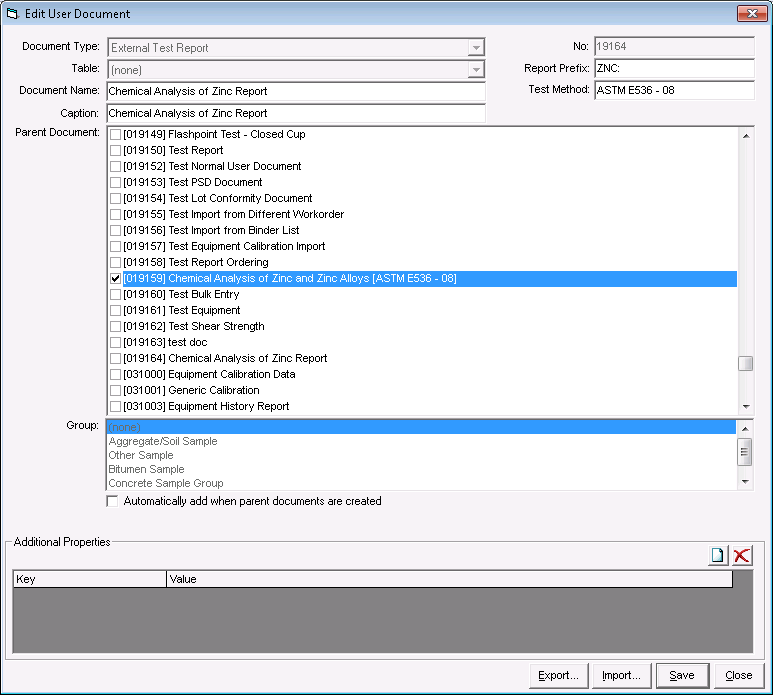Viewport: 773px width, 695px height.
Task: Uncheck Chemical Analysis of Zinc and Zinc Alloys
Action: (115, 278)
